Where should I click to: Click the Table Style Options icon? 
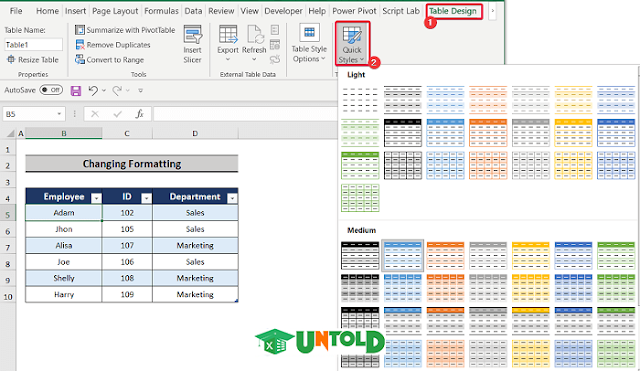click(309, 33)
